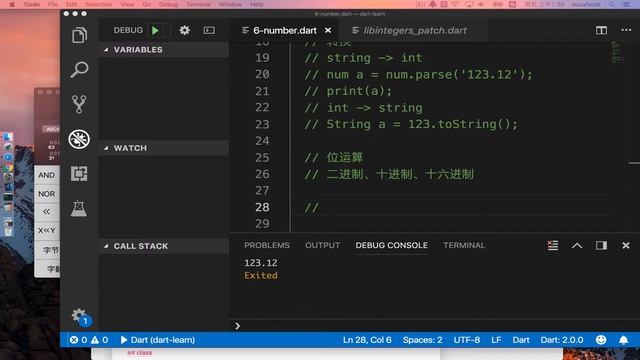Open the File menu in macOS menu bar
Viewport: 640px width, 360px height.
(53, 4)
